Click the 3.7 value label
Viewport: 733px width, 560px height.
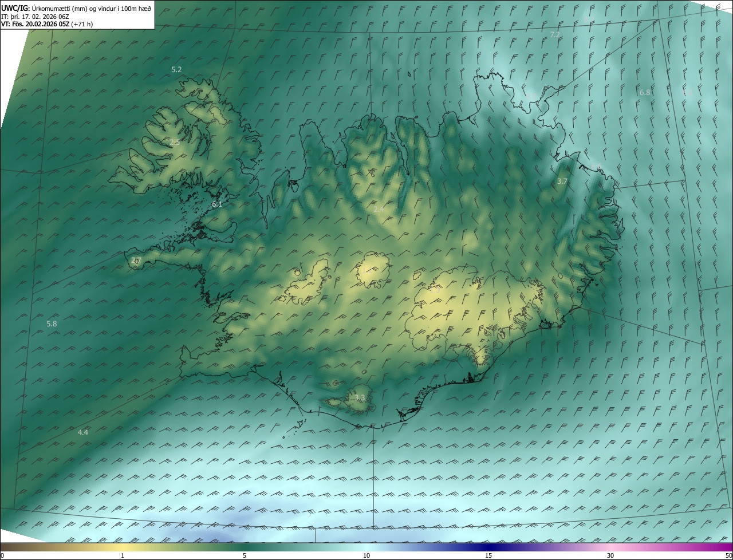coord(562,181)
